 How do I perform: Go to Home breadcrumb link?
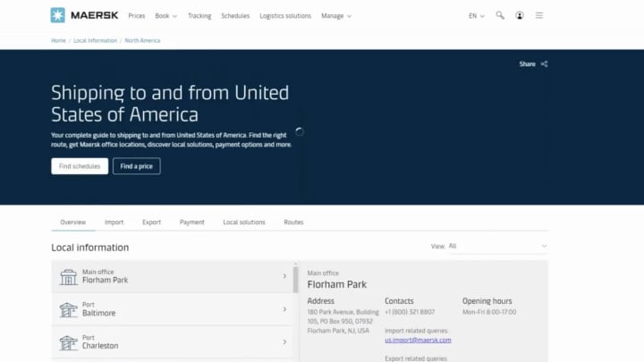(x=58, y=40)
